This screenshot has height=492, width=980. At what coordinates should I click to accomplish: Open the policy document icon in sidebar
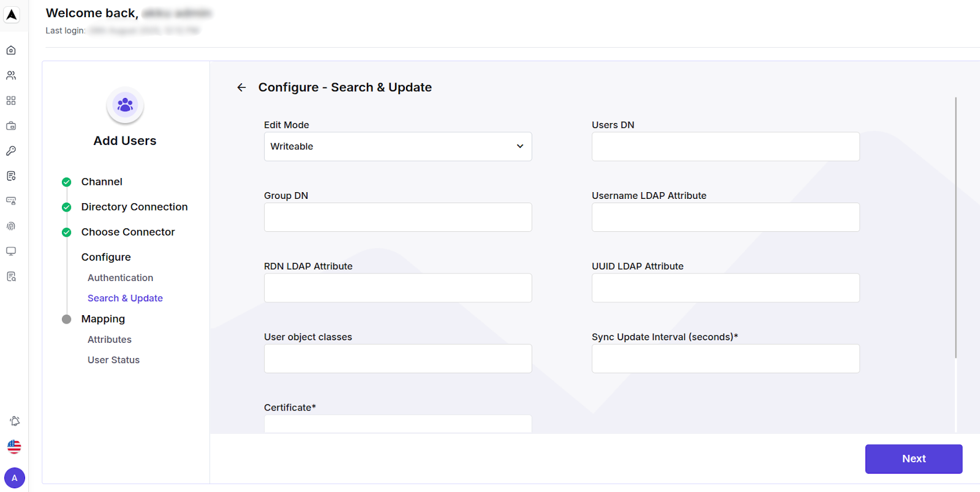click(x=11, y=176)
